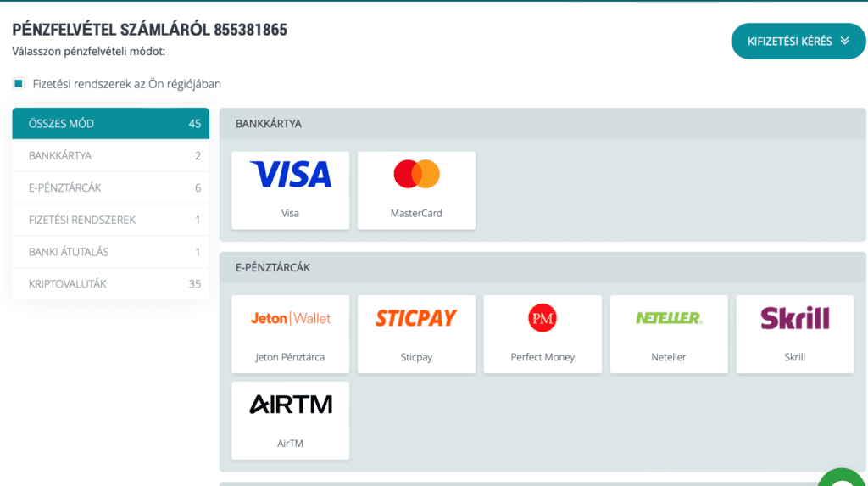Open the Összes mód category tab
Viewport: 868px width, 486px height.
pos(111,124)
